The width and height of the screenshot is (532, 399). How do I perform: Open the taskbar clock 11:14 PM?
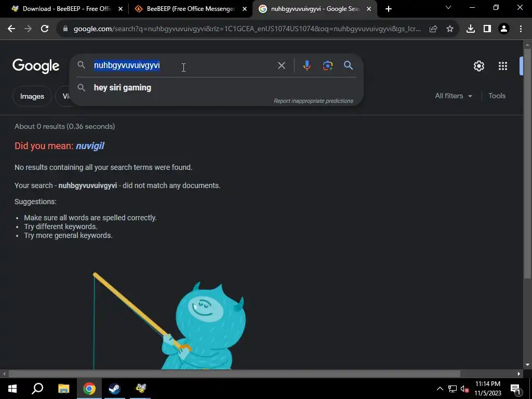coord(487,389)
